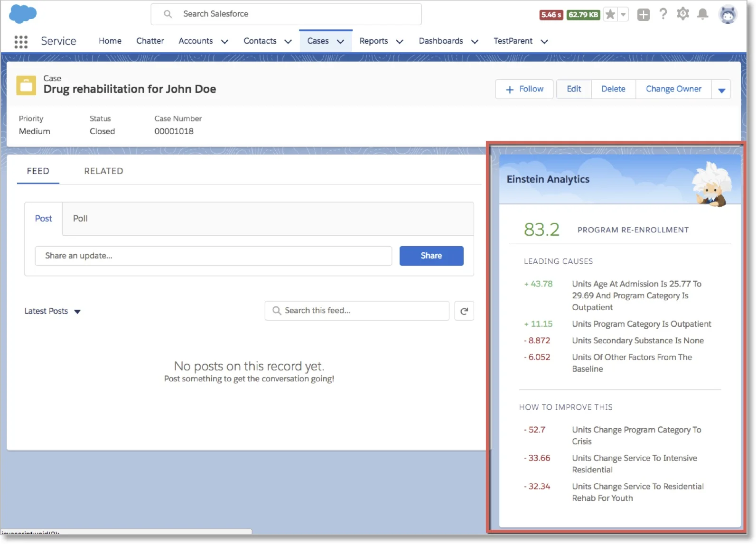Select the Poll publisher tab

pos(80,219)
